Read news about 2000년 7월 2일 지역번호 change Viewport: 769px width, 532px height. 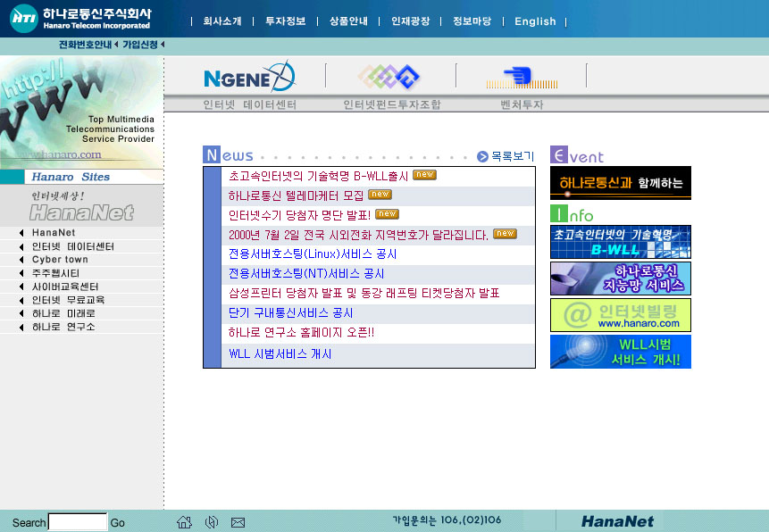click(358, 235)
